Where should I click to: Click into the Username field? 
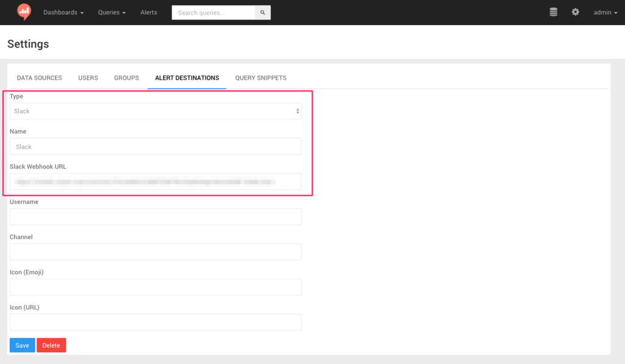pos(156,216)
